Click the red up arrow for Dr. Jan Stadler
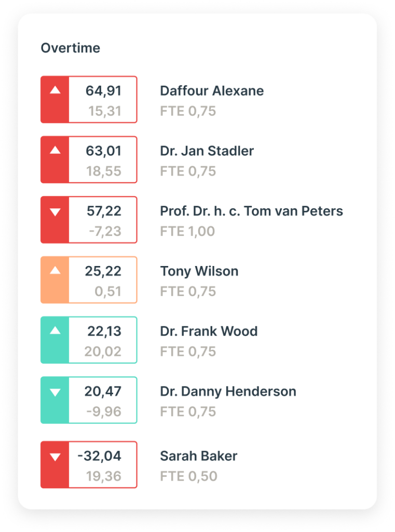This screenshot has height=532, width=395. click(55, 151)
